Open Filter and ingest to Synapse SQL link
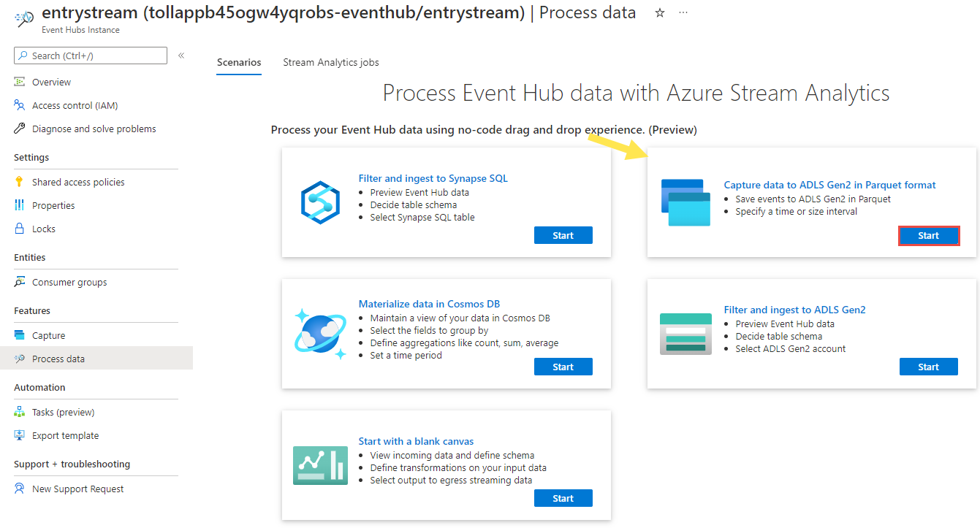This screenshot has width=980, height=528. tap(433, 178)
